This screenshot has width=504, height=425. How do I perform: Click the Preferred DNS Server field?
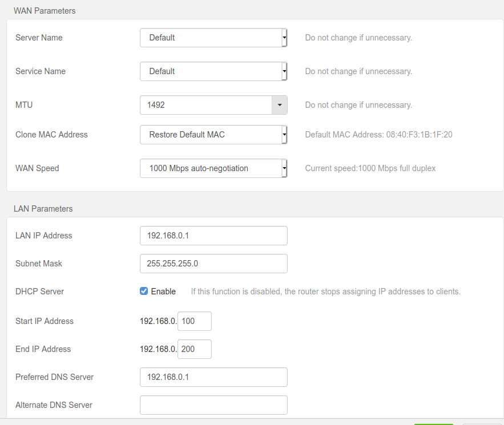tap(213, 377)
